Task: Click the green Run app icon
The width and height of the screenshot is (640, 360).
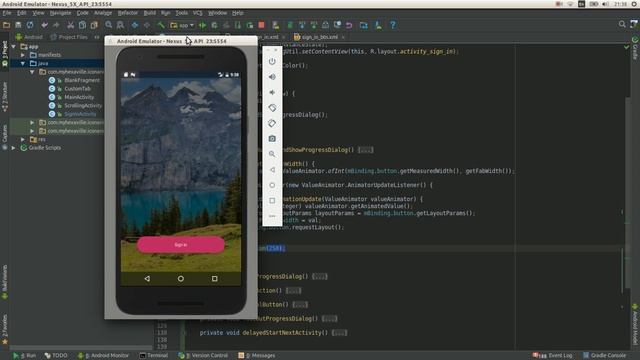Action: [x=202, y=25]
